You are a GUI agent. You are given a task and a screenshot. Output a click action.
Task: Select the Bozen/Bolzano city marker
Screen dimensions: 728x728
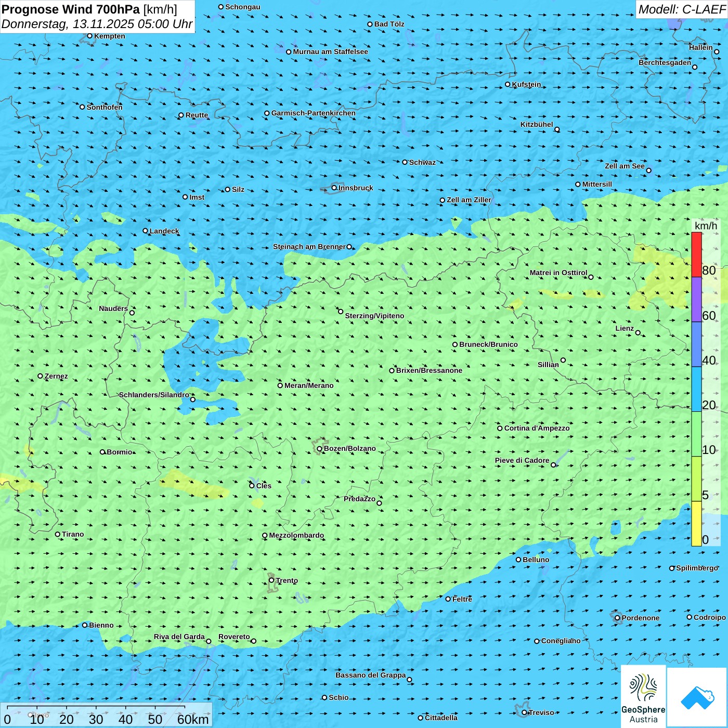point(319,449)
